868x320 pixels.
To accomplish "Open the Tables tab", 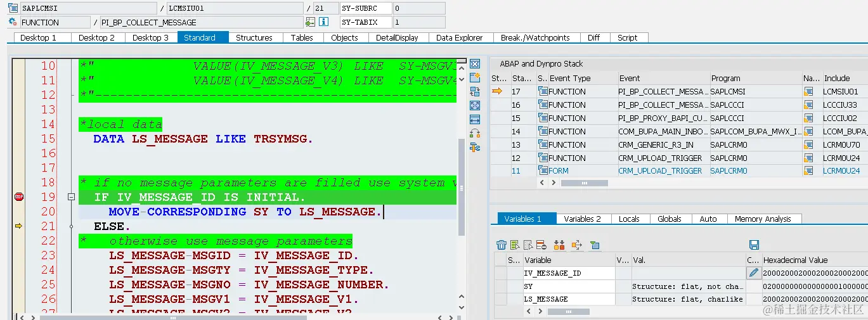I will pyautogui.click(x=302, y=37).
